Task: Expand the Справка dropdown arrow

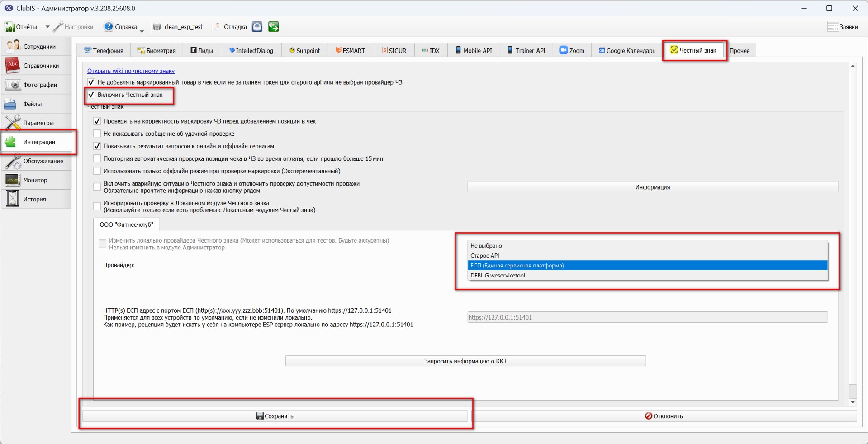Action: [142, 31]
